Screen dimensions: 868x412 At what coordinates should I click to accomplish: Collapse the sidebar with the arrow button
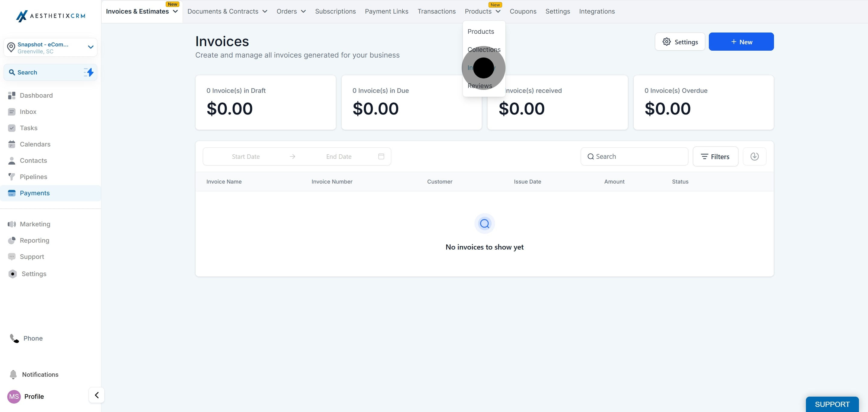pyautogui.click(x=96, y=395)
